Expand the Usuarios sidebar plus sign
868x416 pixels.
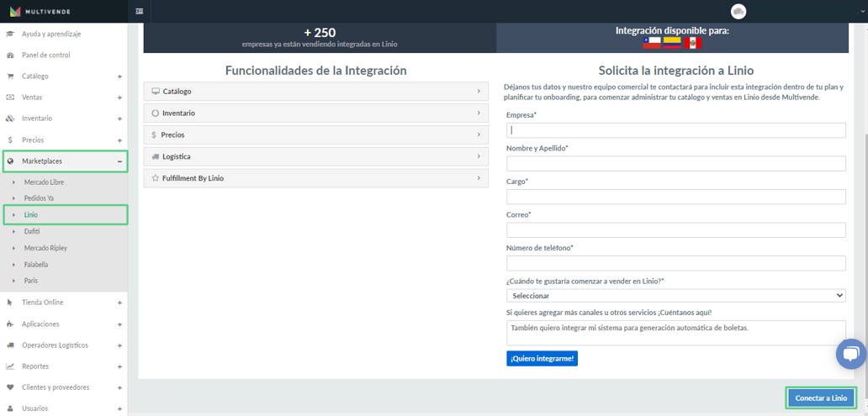119,408
